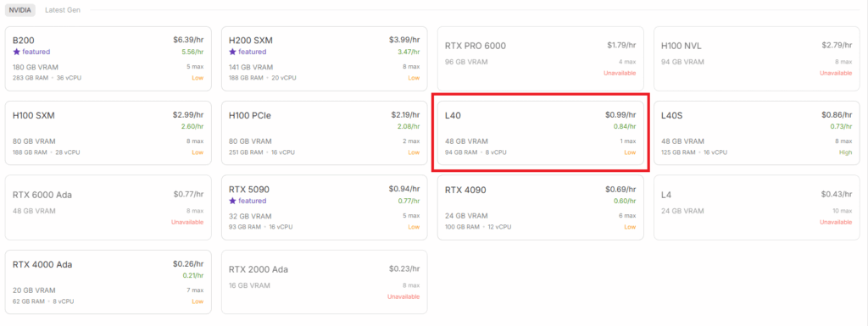
Task: Click the featured star icon on B200 card
Action: (16, 52)
